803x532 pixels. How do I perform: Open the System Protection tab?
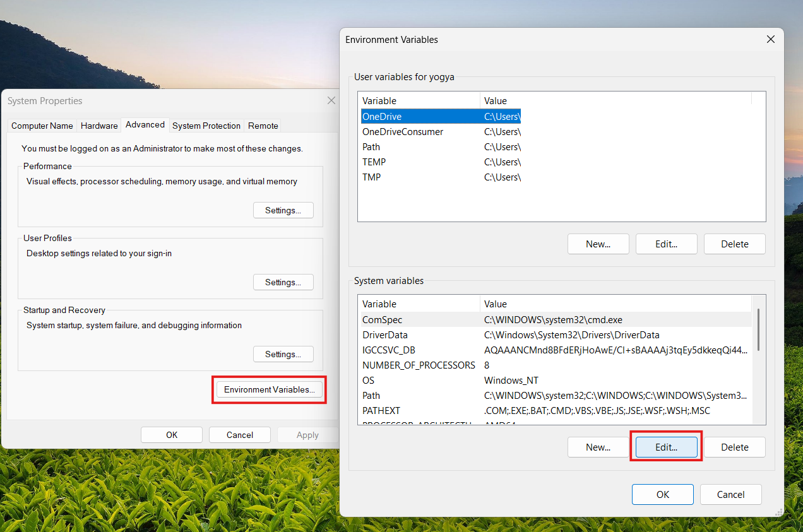pyautogui.click(x=206, y=126)
